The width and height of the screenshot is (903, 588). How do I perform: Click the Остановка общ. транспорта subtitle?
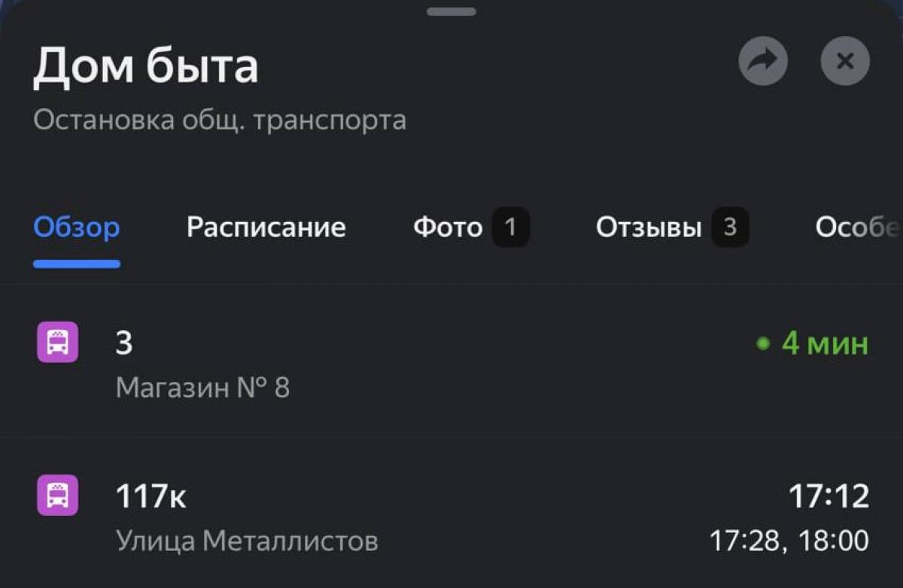[x=219, y=119]
